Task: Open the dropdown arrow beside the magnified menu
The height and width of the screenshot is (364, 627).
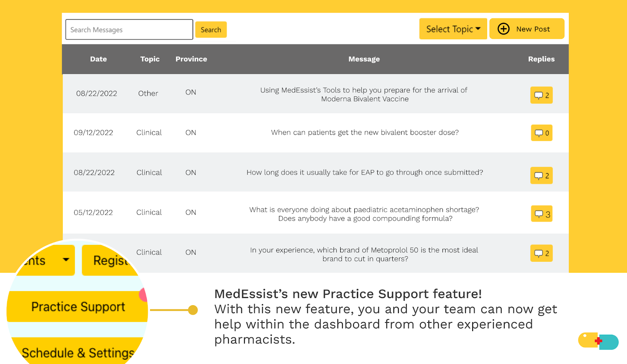Action: 66,259
